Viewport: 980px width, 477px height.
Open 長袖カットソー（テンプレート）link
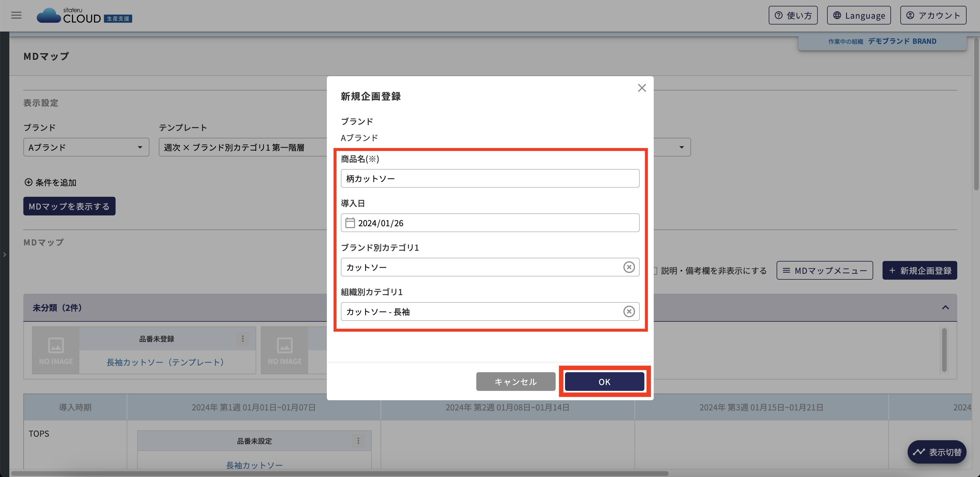(165, 362)
